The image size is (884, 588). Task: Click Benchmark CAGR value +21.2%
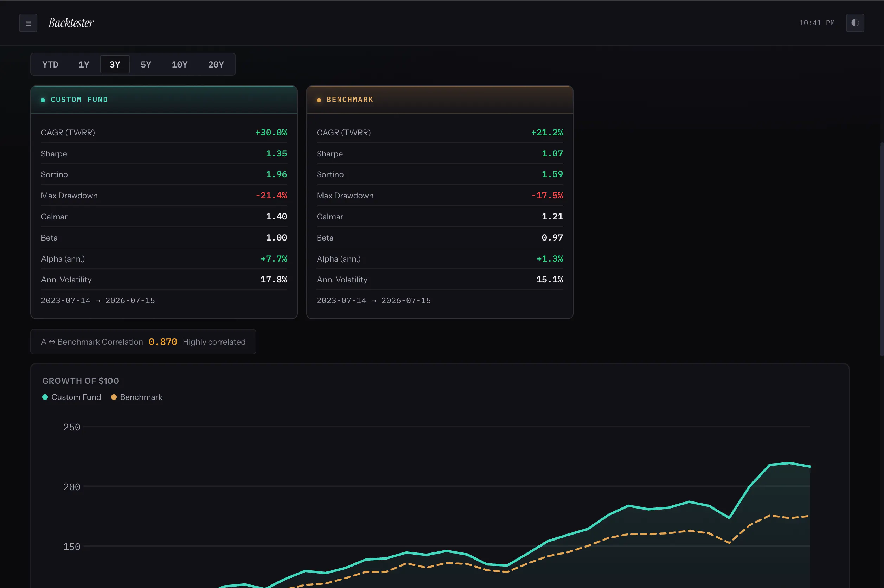point(547,133)
